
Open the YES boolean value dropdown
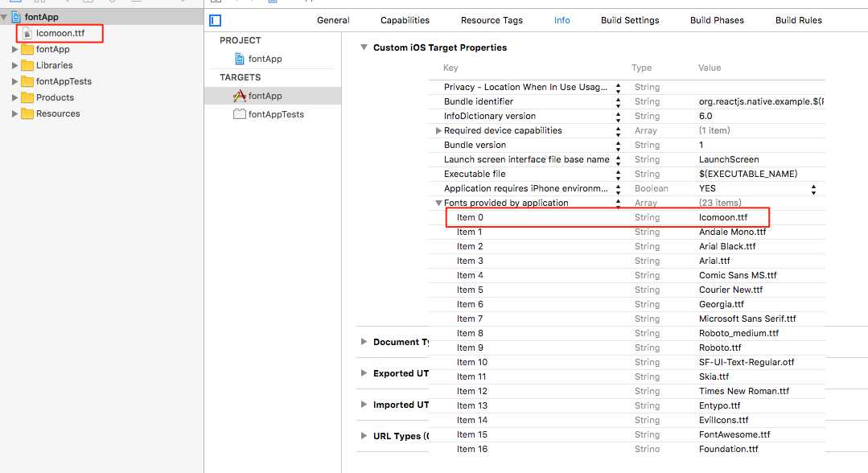[813, 189]
